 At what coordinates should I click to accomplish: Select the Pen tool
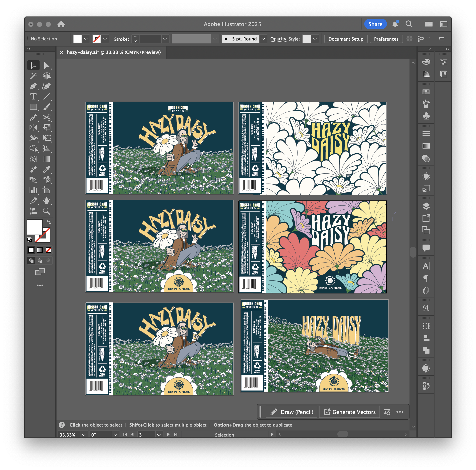click(x=33, y=86)
